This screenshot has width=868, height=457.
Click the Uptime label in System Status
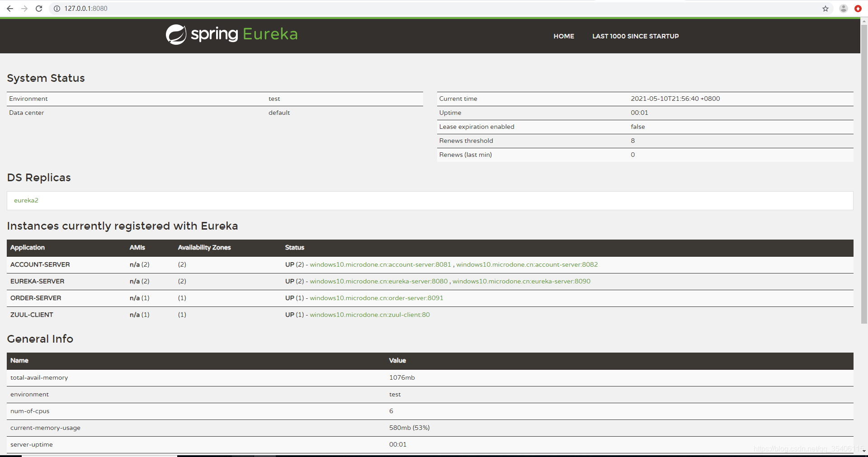(450, 113)
